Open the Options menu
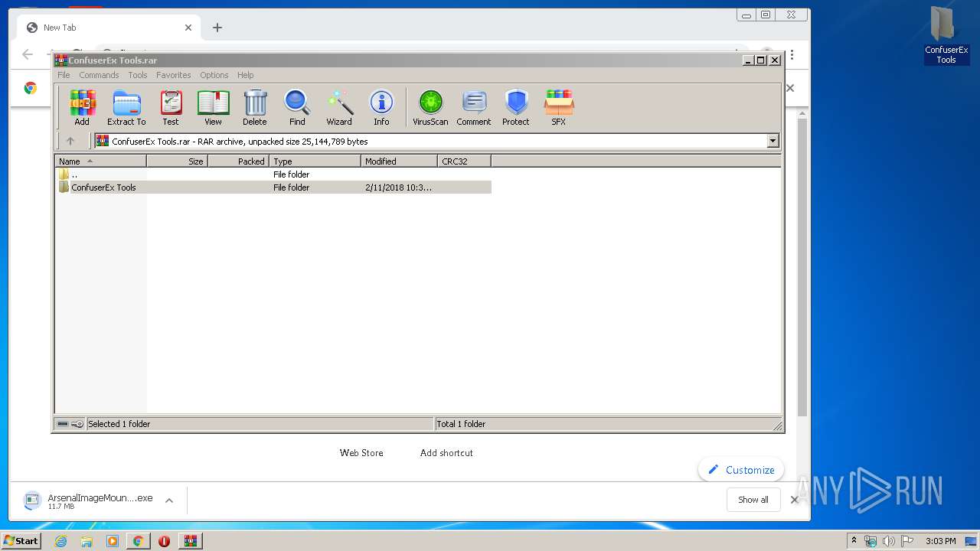The image size is (980, 551). tap(214, 75)
